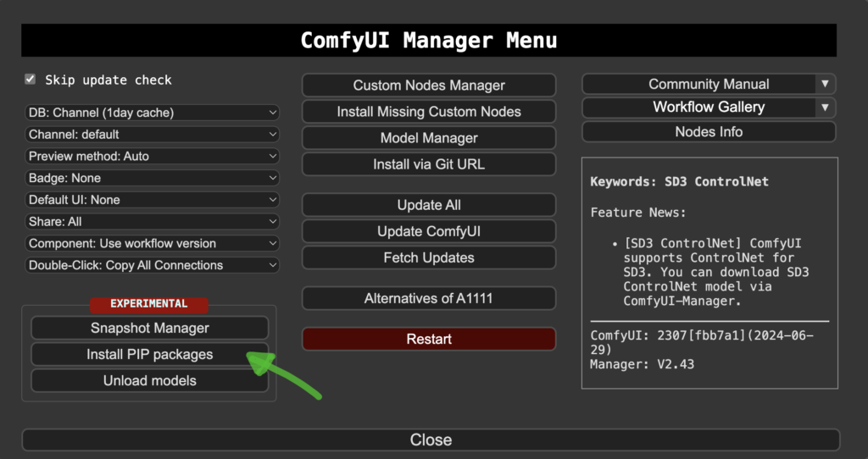Open the Snapshot Manager
868x459 pixels.
[x=150, y=328]
